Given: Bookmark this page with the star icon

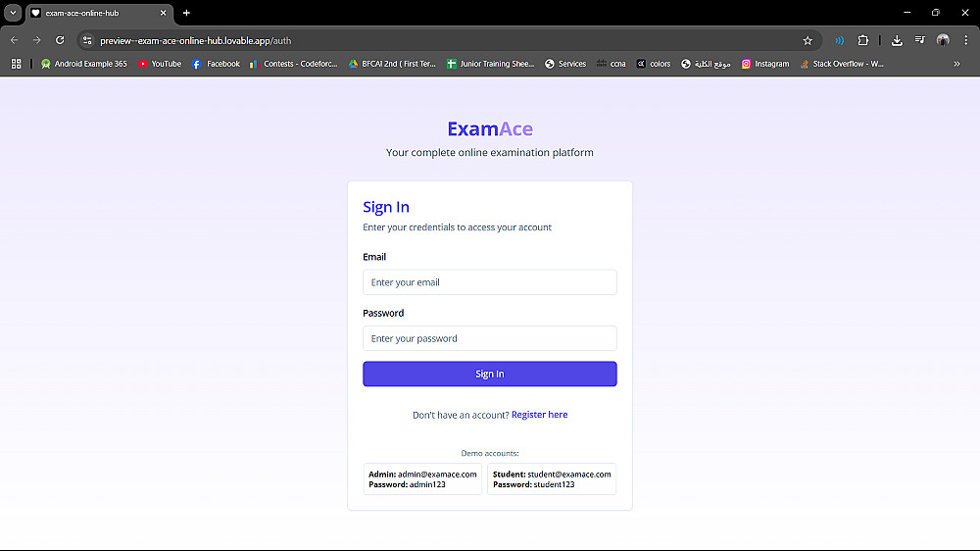Looking at the screenshot, I should (x=808, y=40).
